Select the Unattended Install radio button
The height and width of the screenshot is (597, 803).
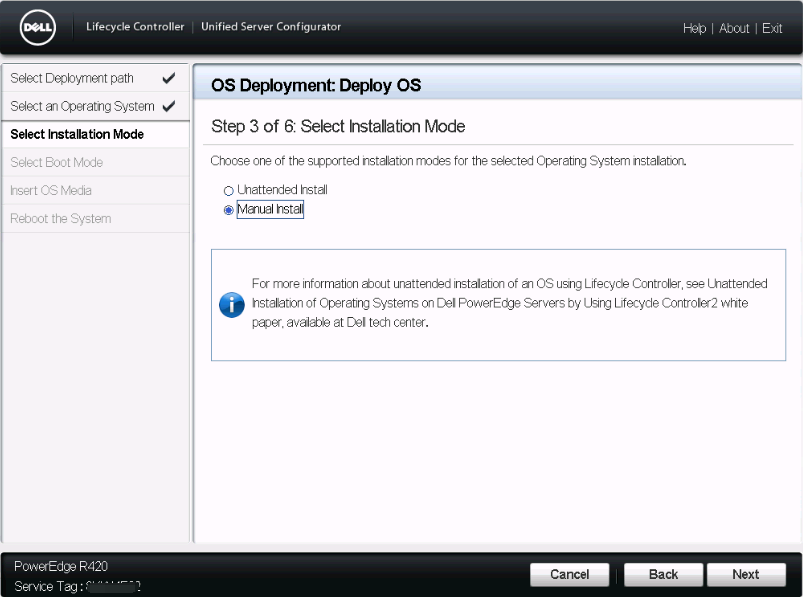pyautogui.click(x=229, y=190)
